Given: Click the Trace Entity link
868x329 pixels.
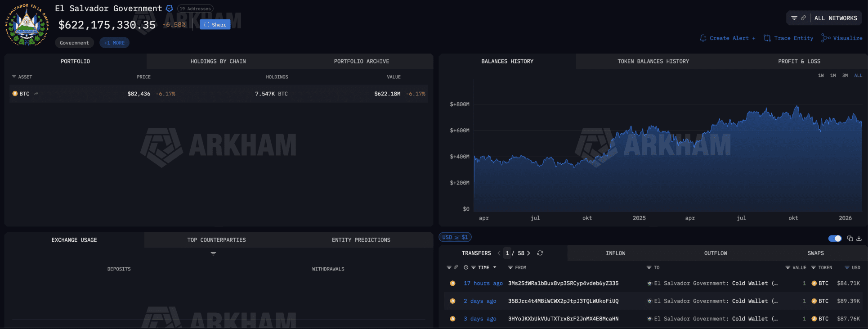Looking at the screenshot, I should 788,38.
